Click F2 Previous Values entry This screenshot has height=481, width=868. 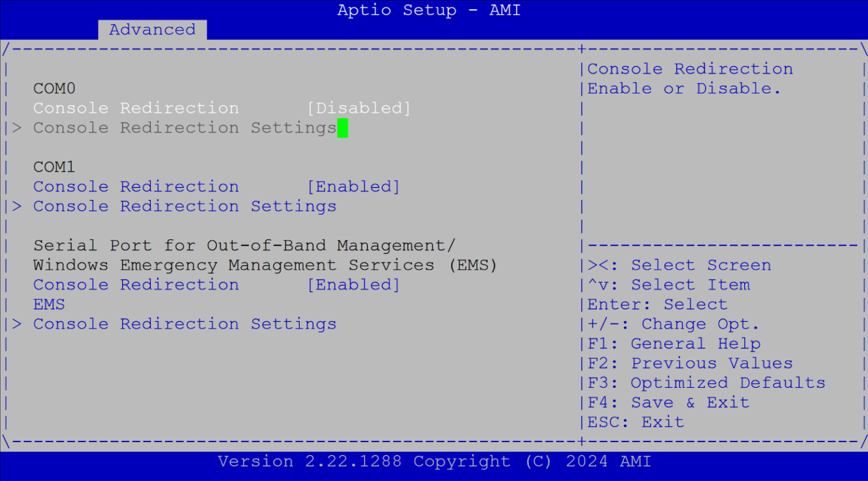689,363
